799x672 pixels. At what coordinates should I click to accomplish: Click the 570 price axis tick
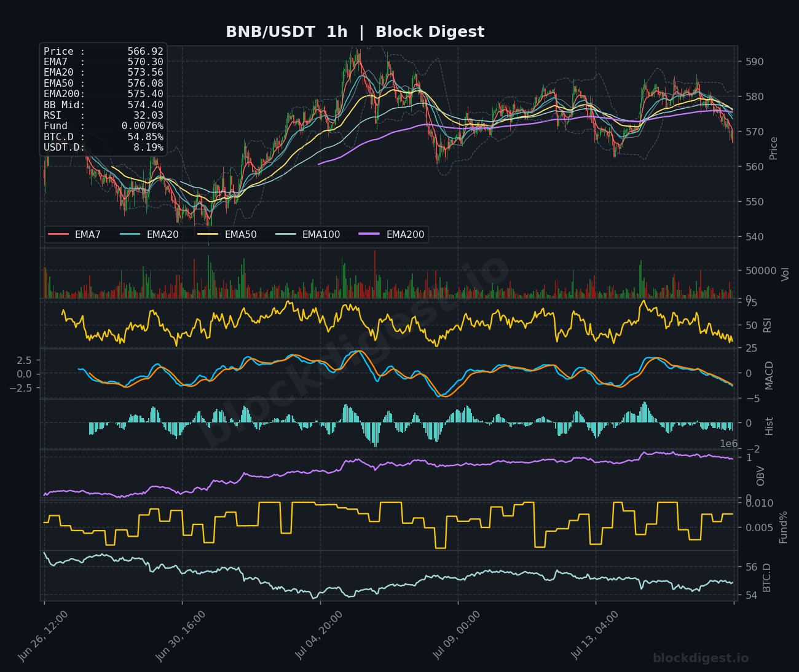(x=754, y=132)
